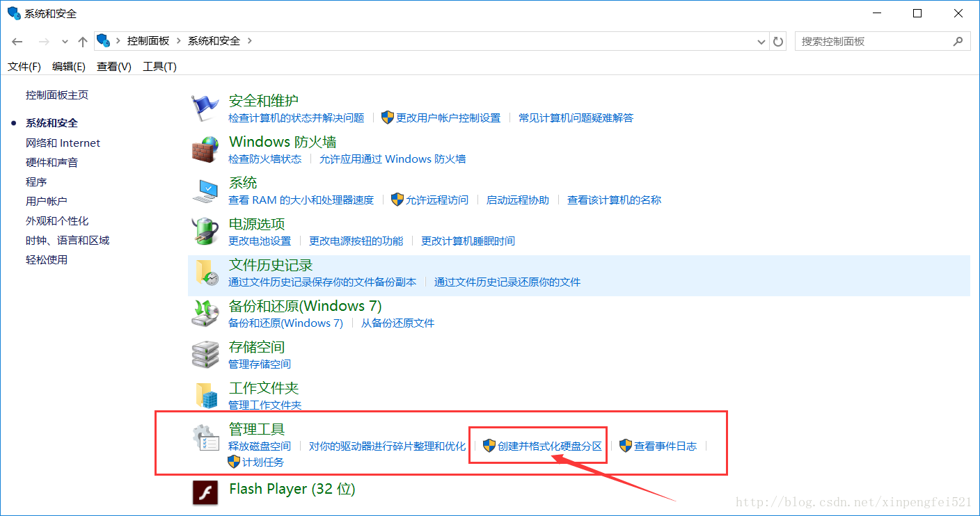This screenshot has height=516, width=980.
Task: Navigate to 网络和 Internet in sidebar
Action: 63,143
